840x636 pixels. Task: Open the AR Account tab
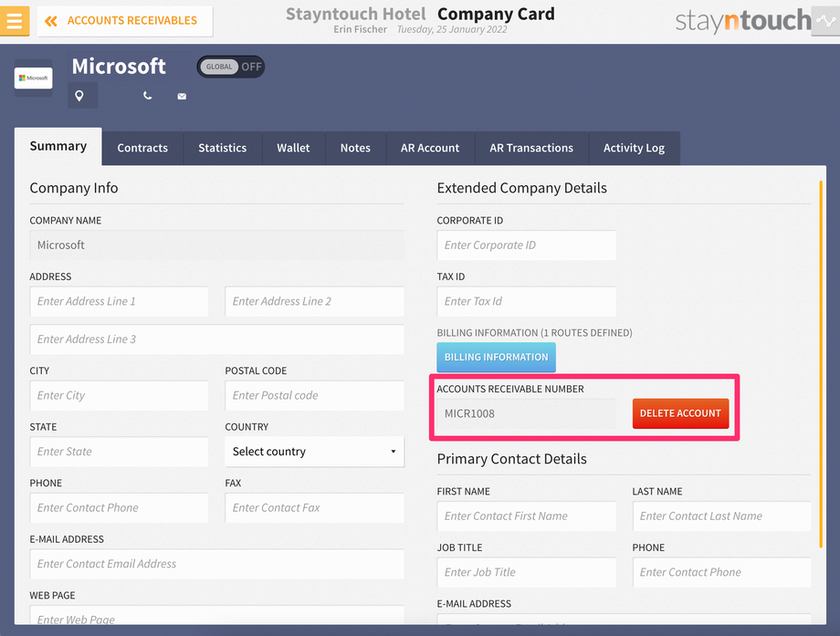pyautogui.click(x=430, y=149)
